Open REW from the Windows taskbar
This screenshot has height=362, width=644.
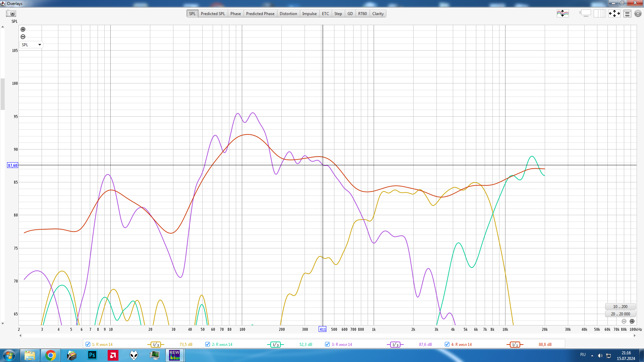coord(174,355)
